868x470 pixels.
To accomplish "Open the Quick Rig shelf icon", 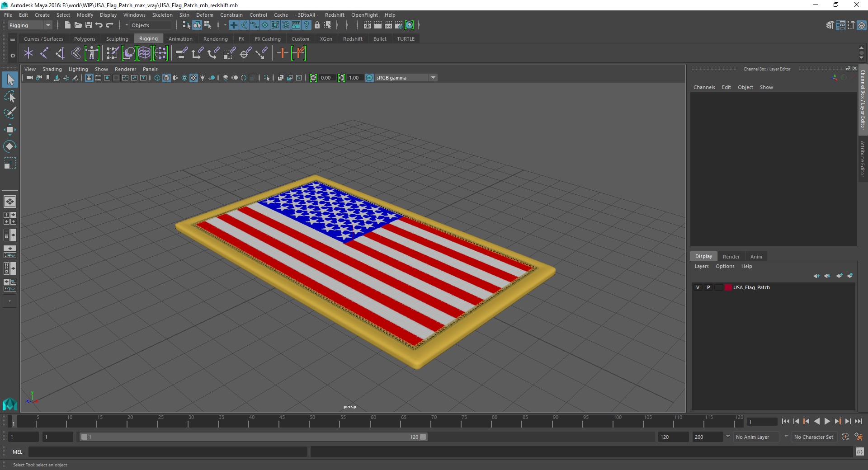I will point(91,53).
